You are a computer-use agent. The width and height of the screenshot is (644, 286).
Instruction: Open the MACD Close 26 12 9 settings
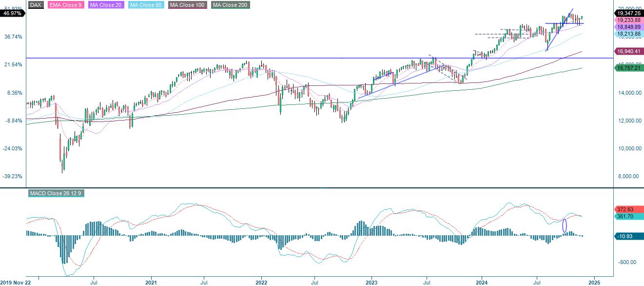tap(57, 193)
